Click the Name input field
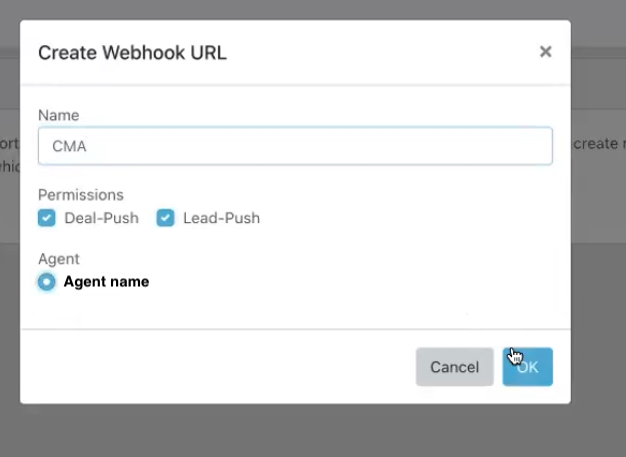626x457 pixels. point(295,146)
